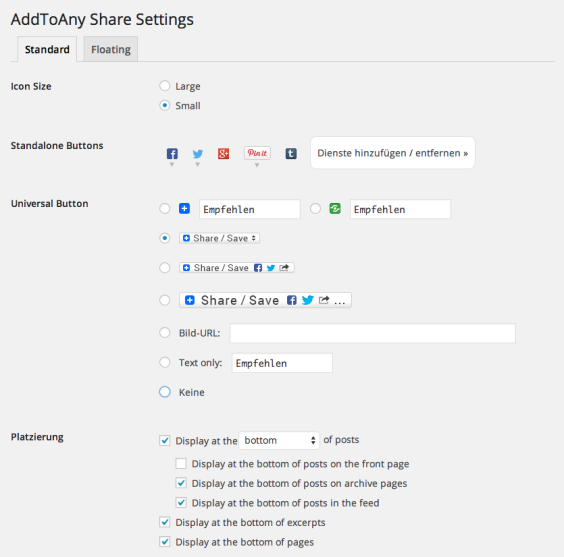Enable display on the front page checkbox
This screenshot has width=564, height=557.
[181, 464]
